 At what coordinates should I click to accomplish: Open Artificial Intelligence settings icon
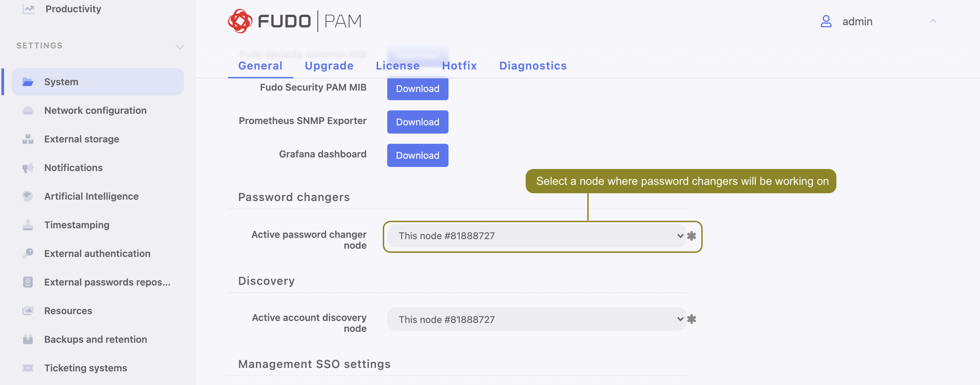[27, 196]
